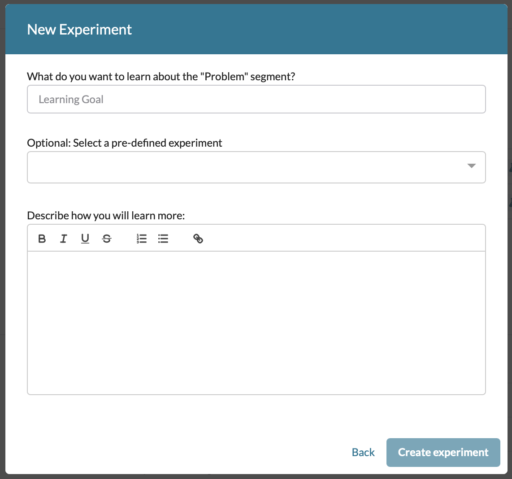Focus the Learning Goal text field
This screenshot has height=479, width=512.
pos(256,99)
